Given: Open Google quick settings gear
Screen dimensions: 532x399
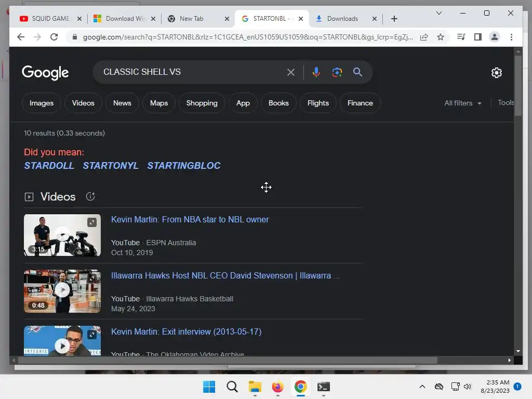Looking at the screenshot, I should point(496,73).
